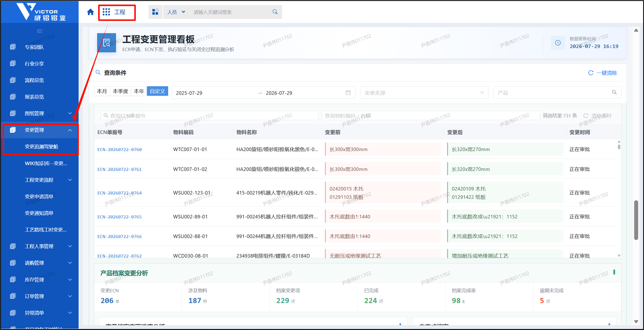Open the 工程 grid module icon
This screenshot has height=330, width=644.
point(106,12)
